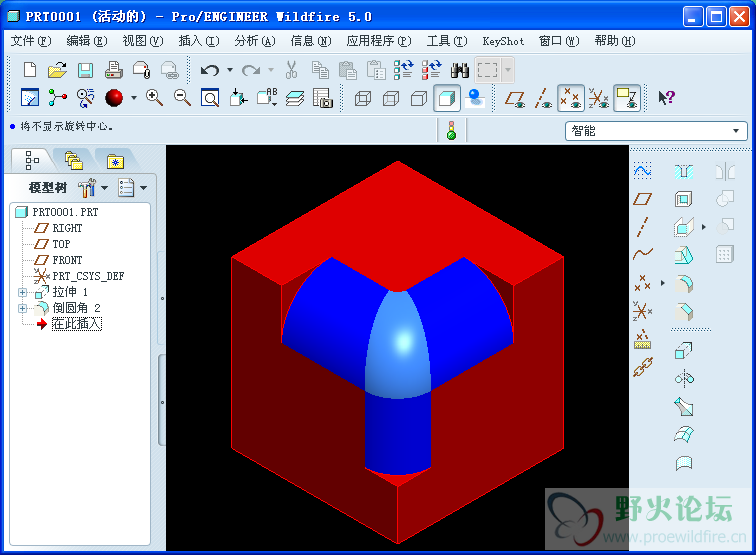Toggle datum planes display

coord(515,98)
